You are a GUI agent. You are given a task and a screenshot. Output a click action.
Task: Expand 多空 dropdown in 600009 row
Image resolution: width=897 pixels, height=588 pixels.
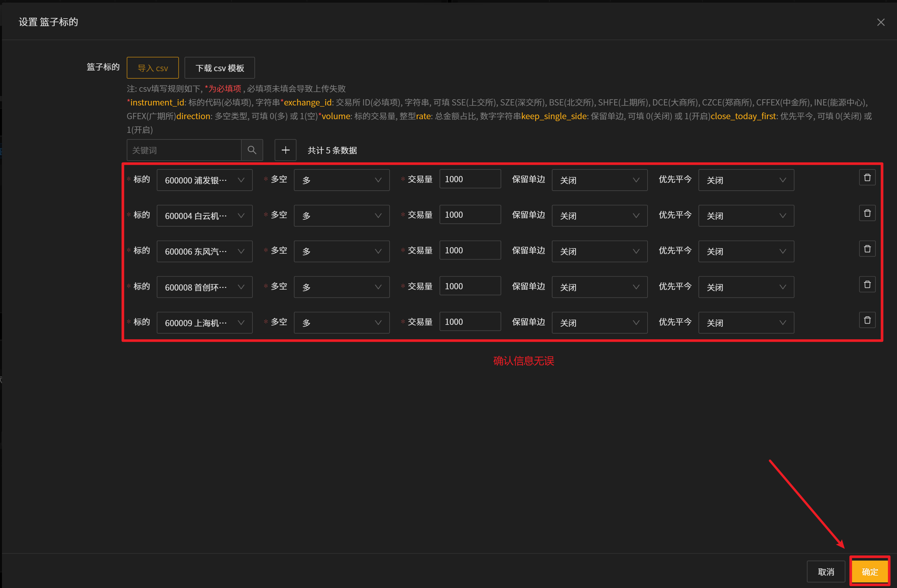tap(342, 323)
